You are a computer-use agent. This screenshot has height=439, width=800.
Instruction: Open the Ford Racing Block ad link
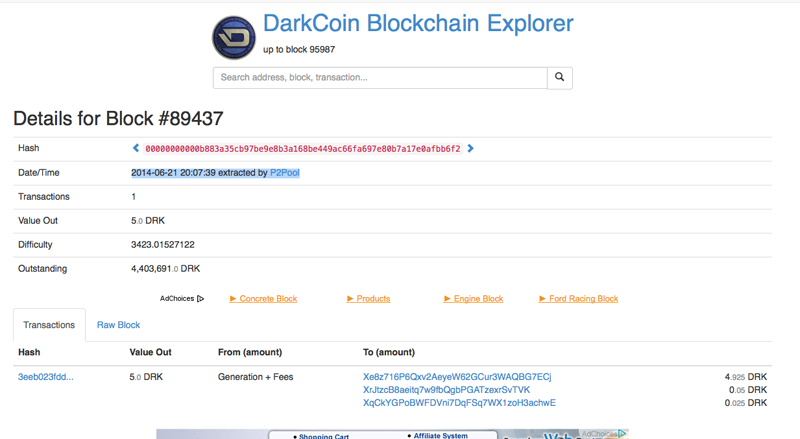579,299
